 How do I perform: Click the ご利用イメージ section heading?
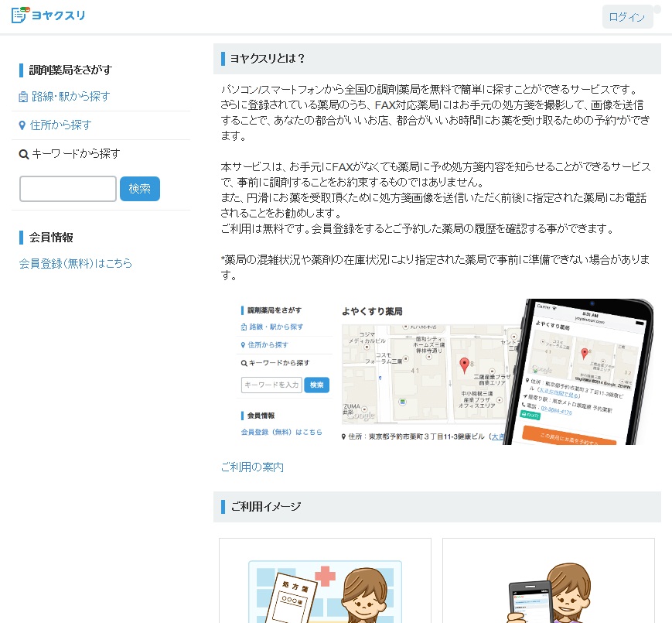[x=265, y=507]
